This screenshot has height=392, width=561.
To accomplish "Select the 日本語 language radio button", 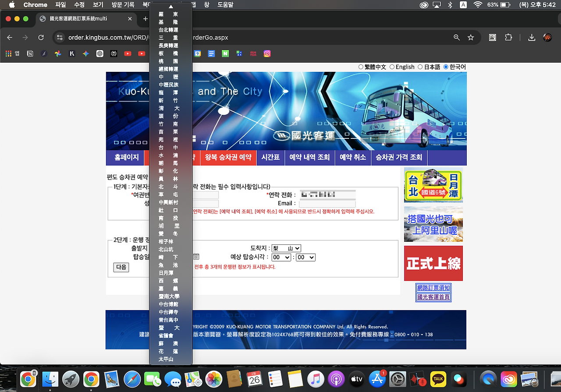I will click(420, 67).
